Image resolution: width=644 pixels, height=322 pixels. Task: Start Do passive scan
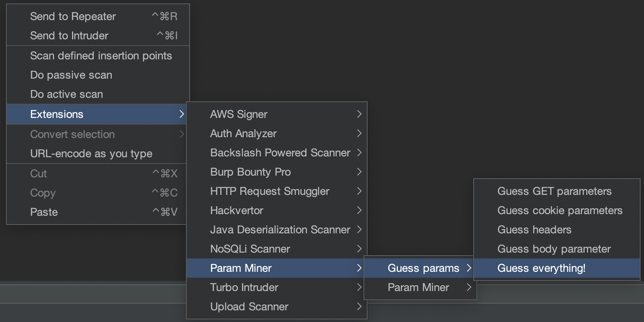[98, 75]
